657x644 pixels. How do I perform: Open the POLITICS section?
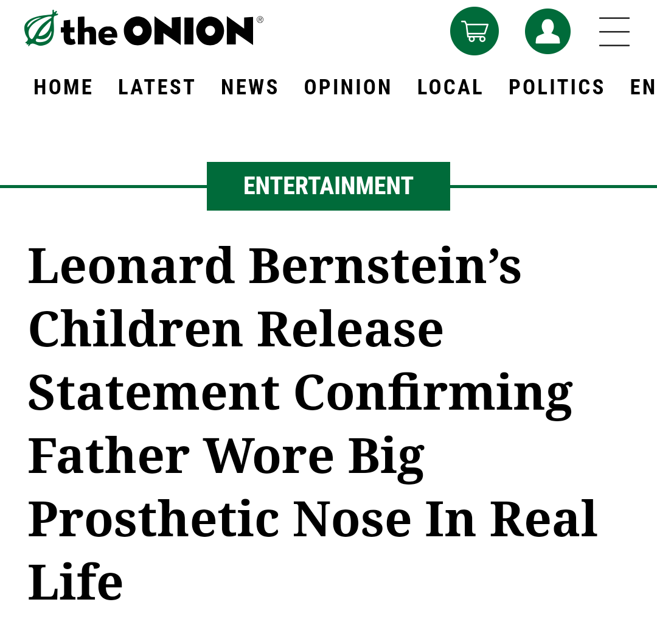pyautogui.click(x=557, y=87)
